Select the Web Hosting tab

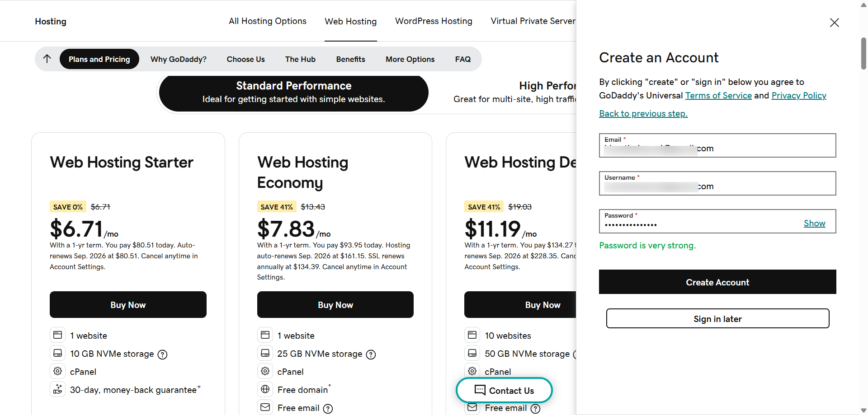point(351,21)
